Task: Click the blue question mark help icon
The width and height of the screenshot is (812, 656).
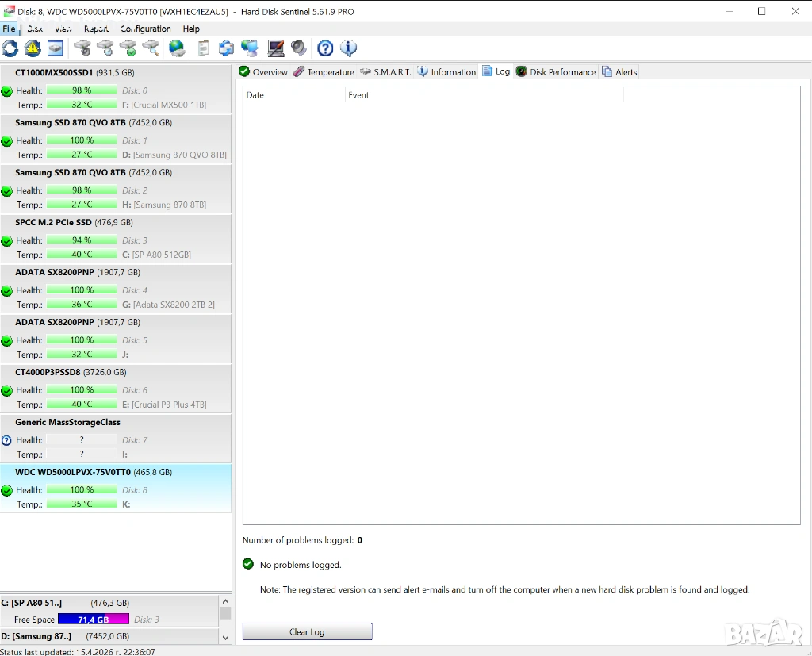Action: [325, 48]
